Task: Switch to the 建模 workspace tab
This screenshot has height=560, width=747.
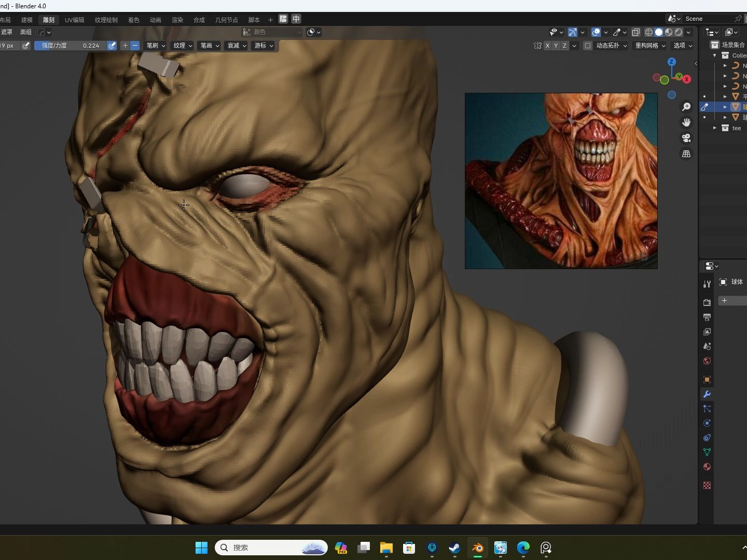Action: [27, 20]
